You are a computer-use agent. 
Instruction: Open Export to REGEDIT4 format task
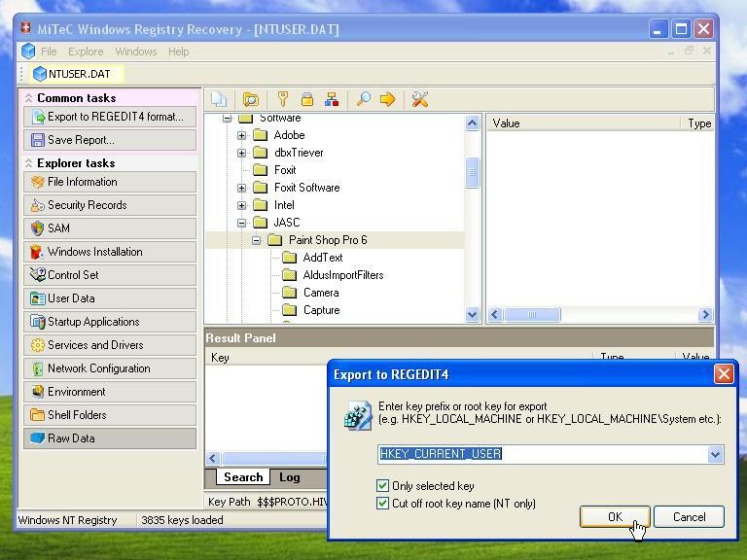(x=110, y=117)
